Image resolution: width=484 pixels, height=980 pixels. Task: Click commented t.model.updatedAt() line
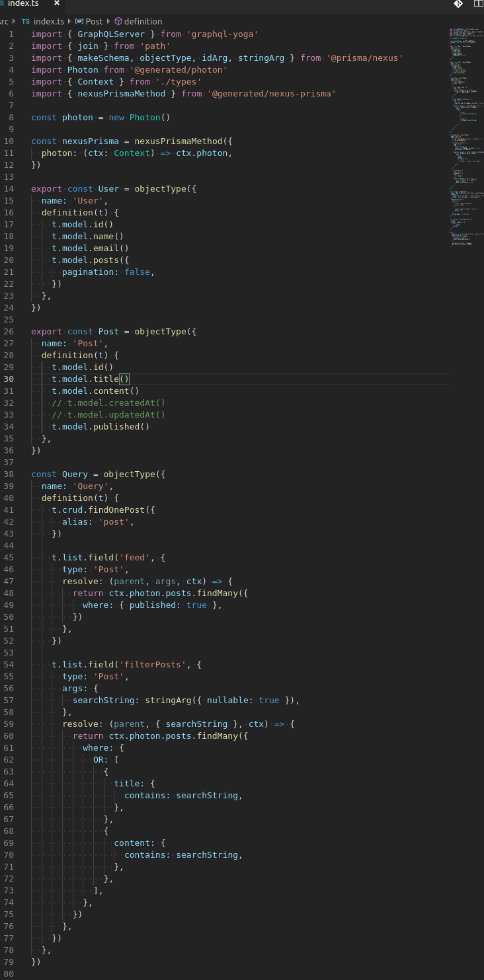pyautogui.click(x=108, y=415)
